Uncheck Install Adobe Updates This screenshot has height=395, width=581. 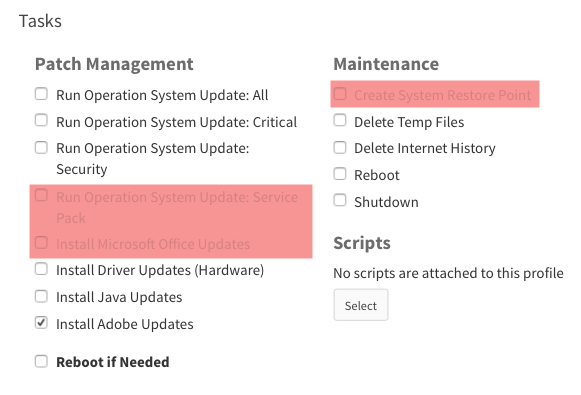coord(41,323)
